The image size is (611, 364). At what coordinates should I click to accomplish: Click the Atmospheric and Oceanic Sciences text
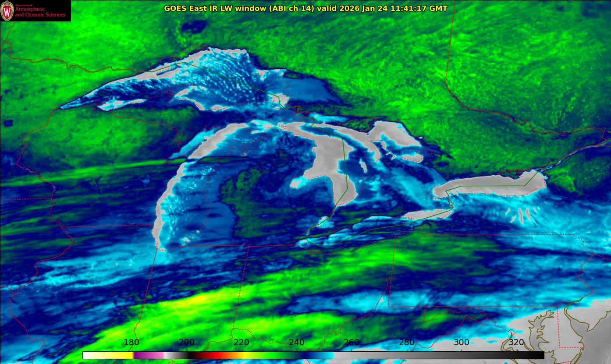pos(40,12)
